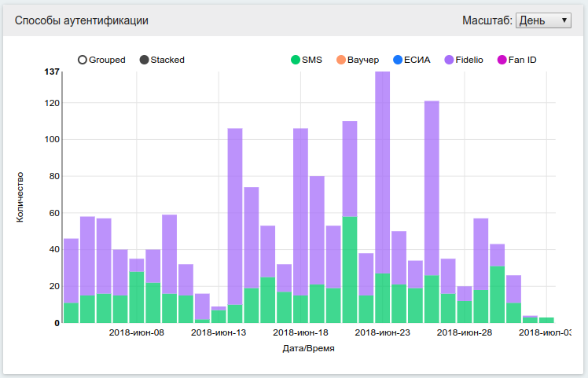Open the Масштаб dropdown set to День
This screenshot has height=378, width=588.
point(543,20)
